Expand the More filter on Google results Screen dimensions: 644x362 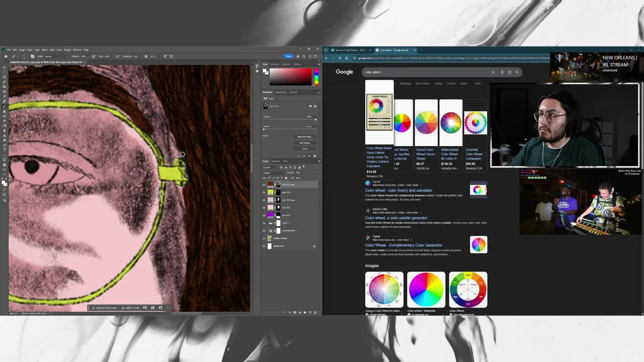[464, 83]
